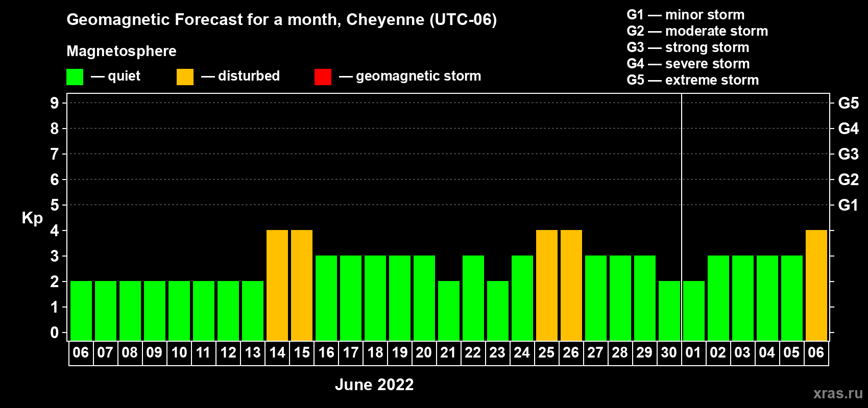Click the Kp value 5 on left axis
868x408 pixels.
pos(55,205)
